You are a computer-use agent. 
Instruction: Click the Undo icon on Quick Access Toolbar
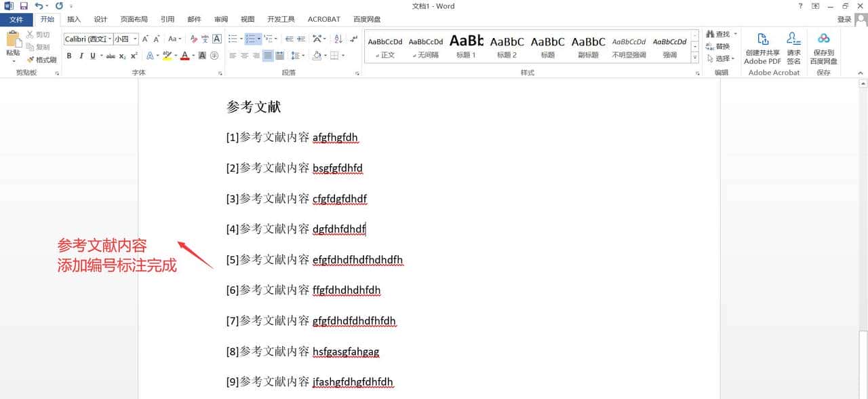tap(39, 5)
